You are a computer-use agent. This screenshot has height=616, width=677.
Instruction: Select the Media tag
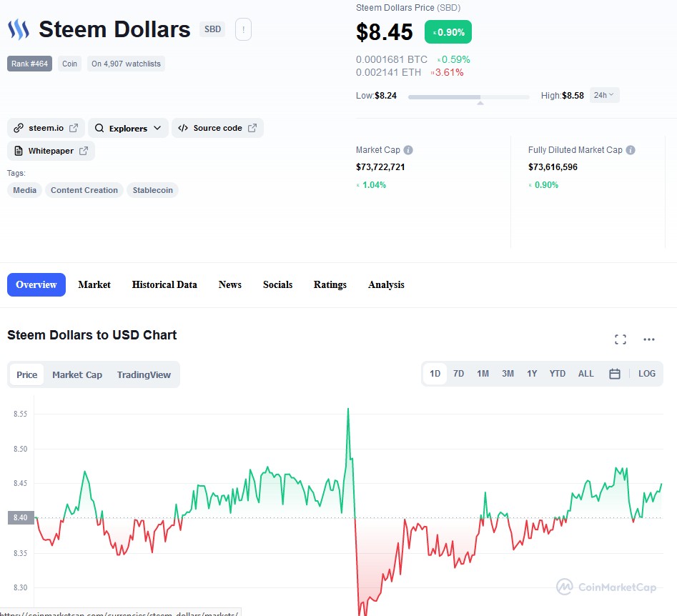point(24,190)
